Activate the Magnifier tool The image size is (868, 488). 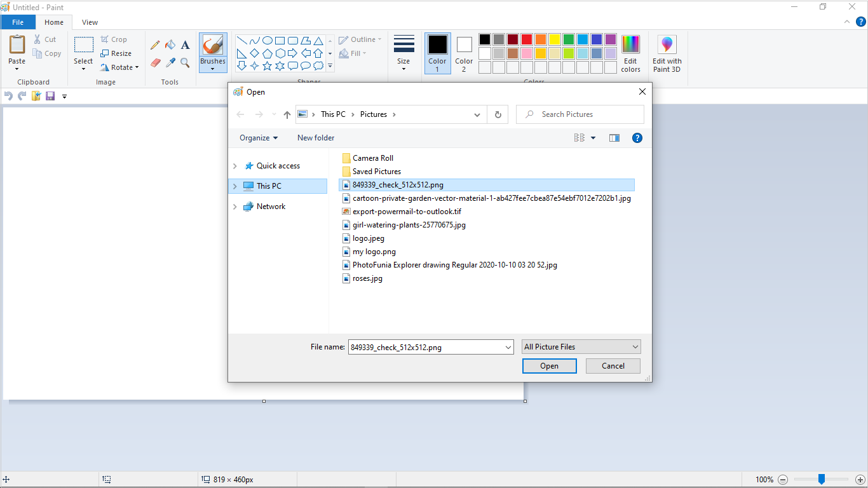(x=185, y=63)
